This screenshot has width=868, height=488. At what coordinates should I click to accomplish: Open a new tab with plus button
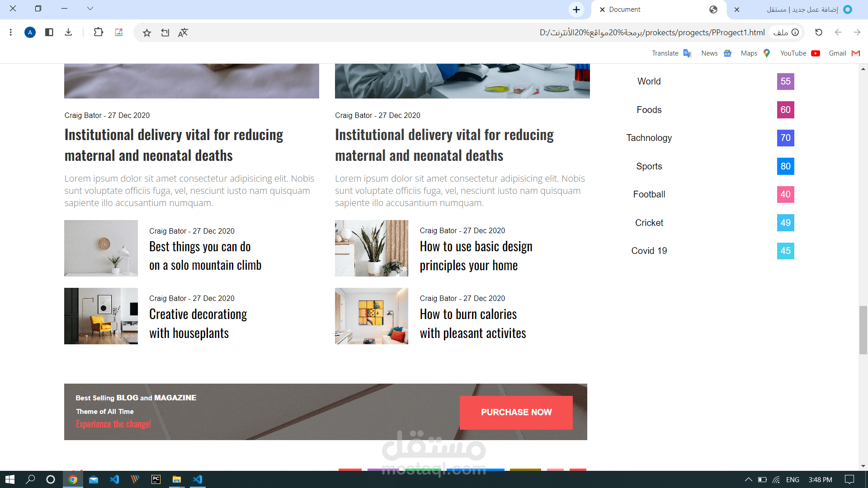point(576,9)
